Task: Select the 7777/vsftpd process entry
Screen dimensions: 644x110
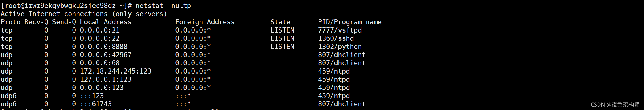Action: (340, 30)
